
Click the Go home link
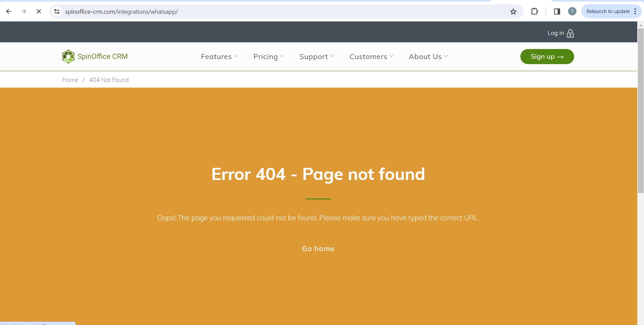click(318, 249)
